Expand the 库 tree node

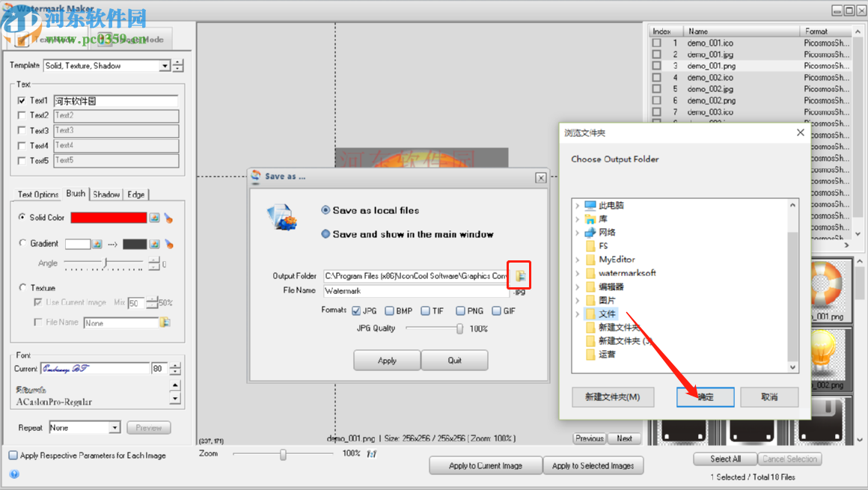578,218
